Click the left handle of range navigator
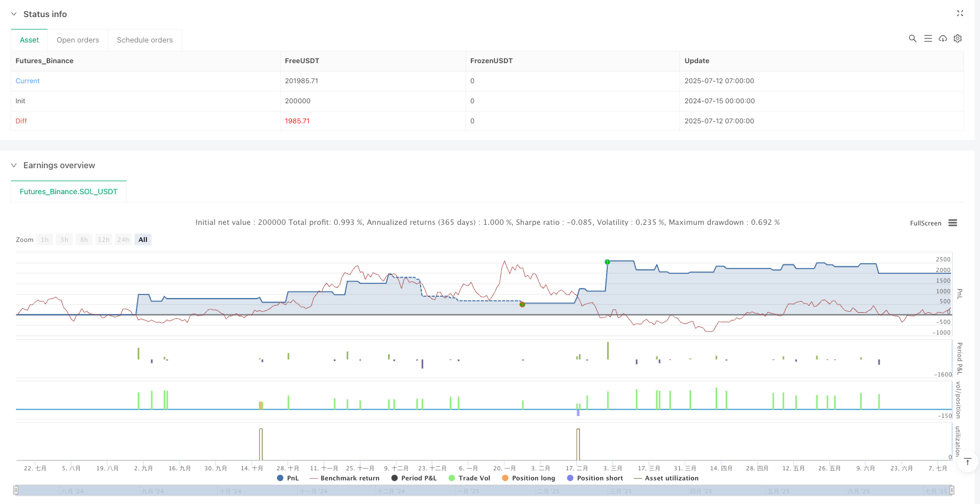The height and width of the screenshot is (504, 980). tap(16, 490)
